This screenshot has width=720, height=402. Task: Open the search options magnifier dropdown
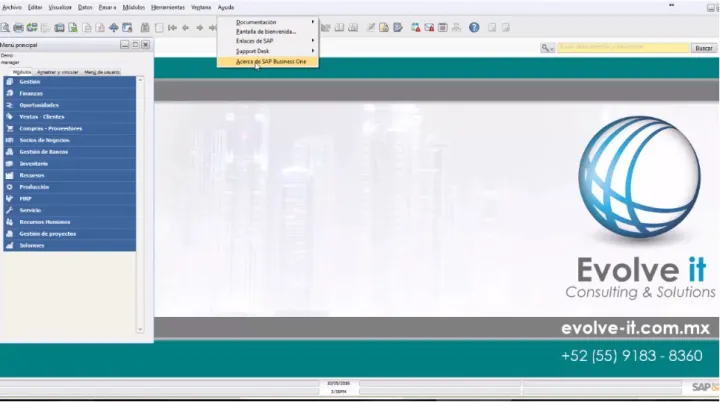tap(547, 47)
